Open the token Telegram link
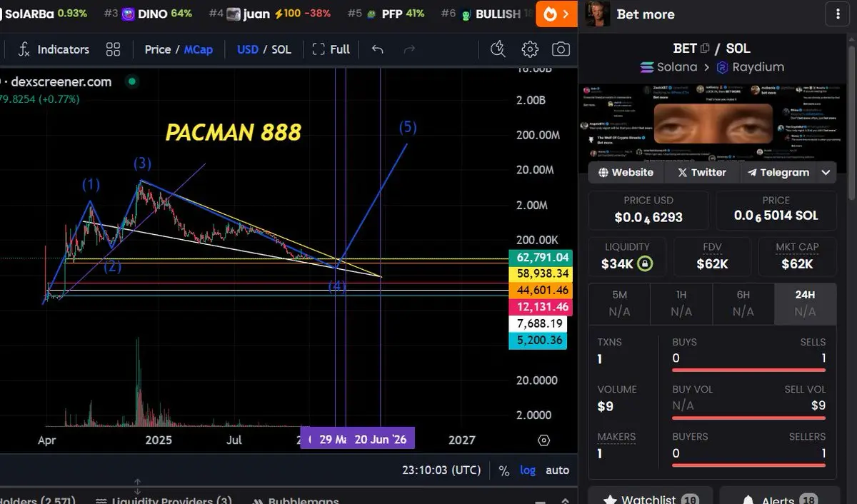The width and height of the screenshot is (857, 504). point(778,172)
